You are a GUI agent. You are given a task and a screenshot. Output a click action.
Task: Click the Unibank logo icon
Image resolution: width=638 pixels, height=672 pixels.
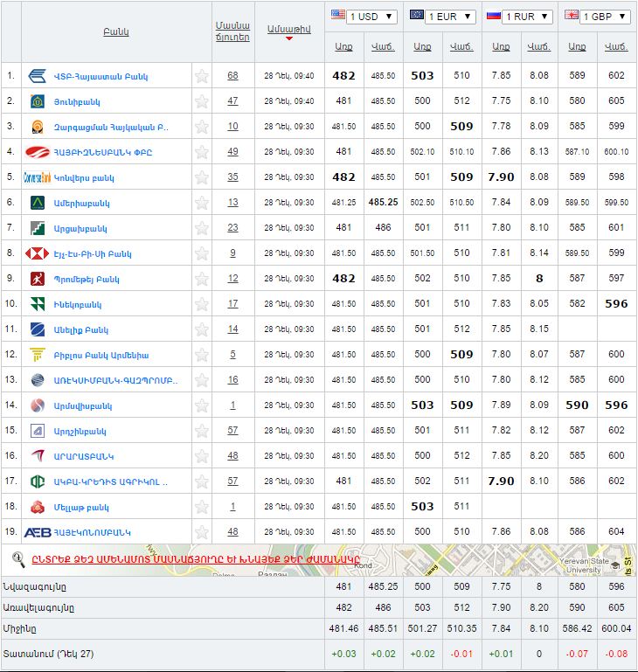(38, 101)
